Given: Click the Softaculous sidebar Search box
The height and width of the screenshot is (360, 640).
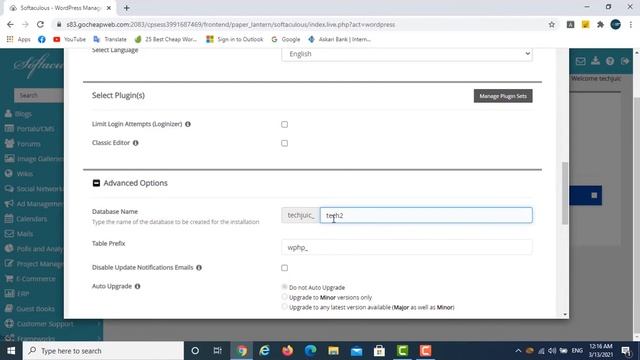Looking at the screenshot, I should pyautogui.click(x=39, y=95).
